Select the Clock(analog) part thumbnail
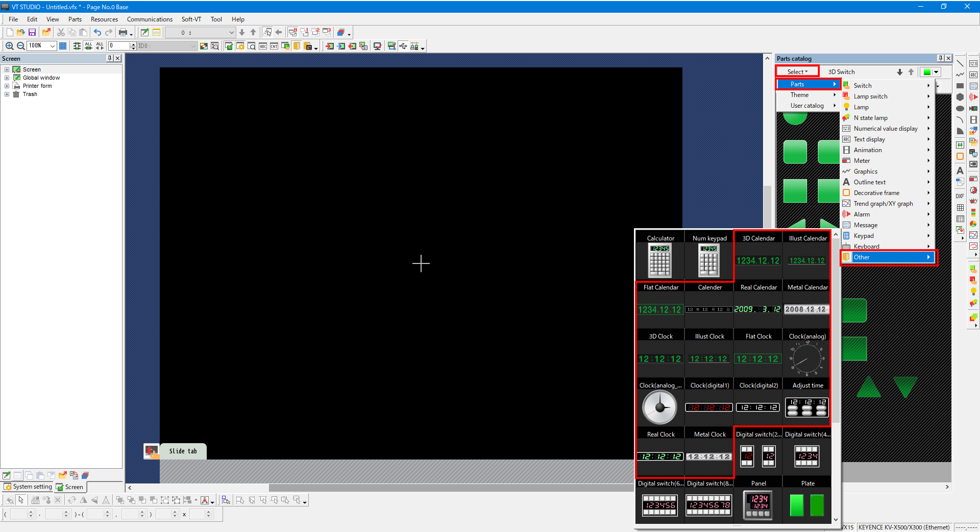Screen dimensions: 980x532 click(807, 357)
